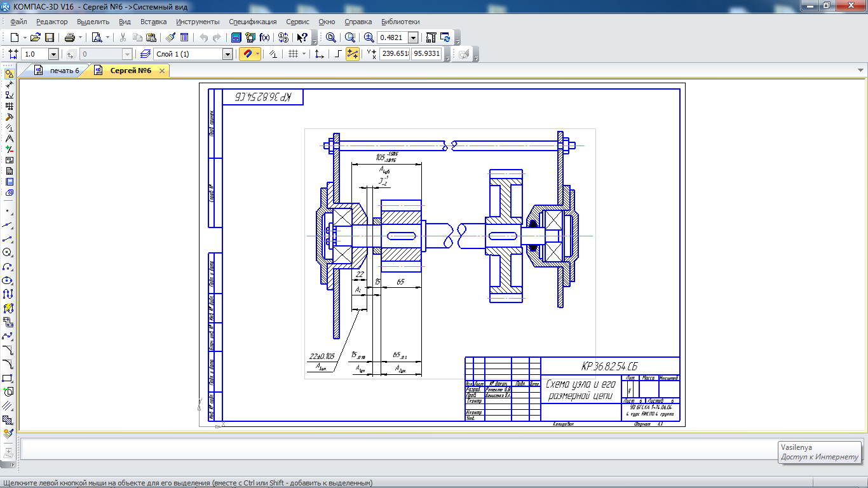This screenshot has width=868, height=488.
Task: Select the Auxiliary line tool
Action: point(8,224)
